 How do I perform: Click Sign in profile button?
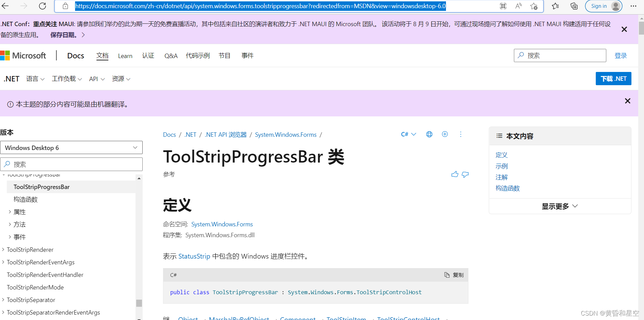(604, 6)
